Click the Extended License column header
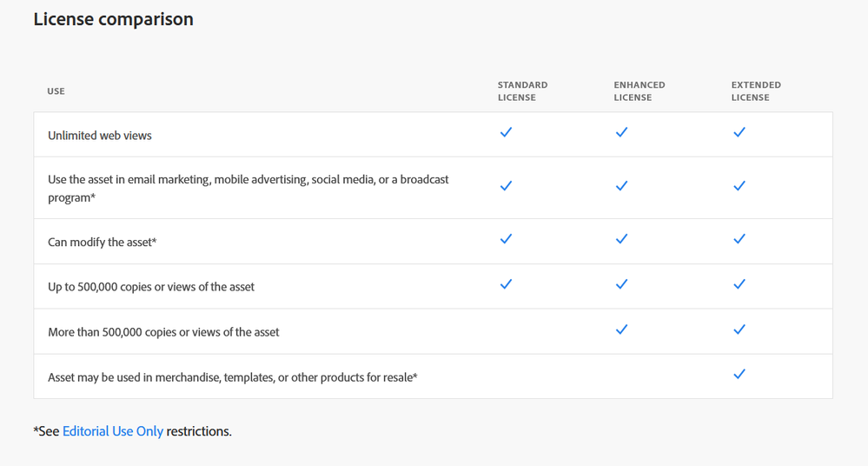The image size is (868, 466). [756, 91]
